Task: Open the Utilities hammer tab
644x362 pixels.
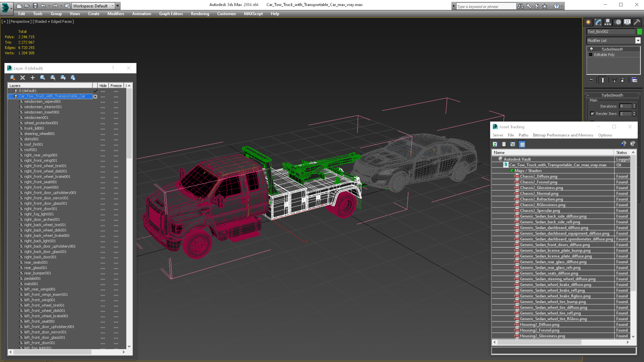Action: click(x=637, y=22)
